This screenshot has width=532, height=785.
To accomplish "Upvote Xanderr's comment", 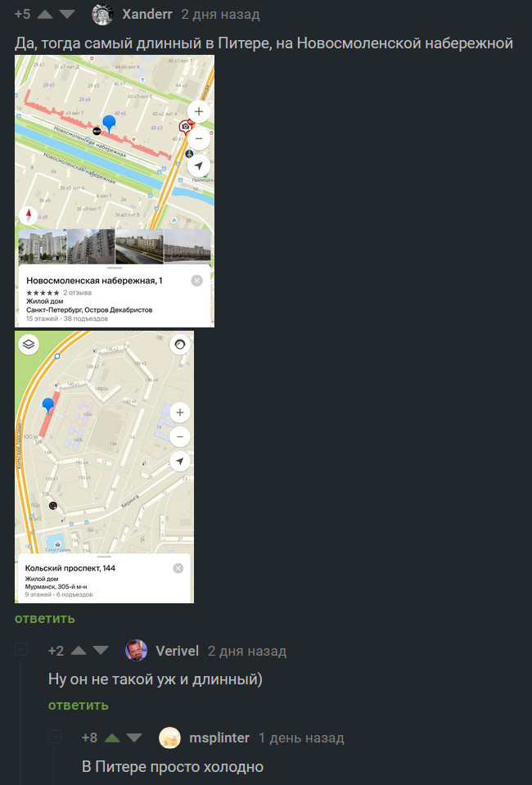I will click(44, 15).
